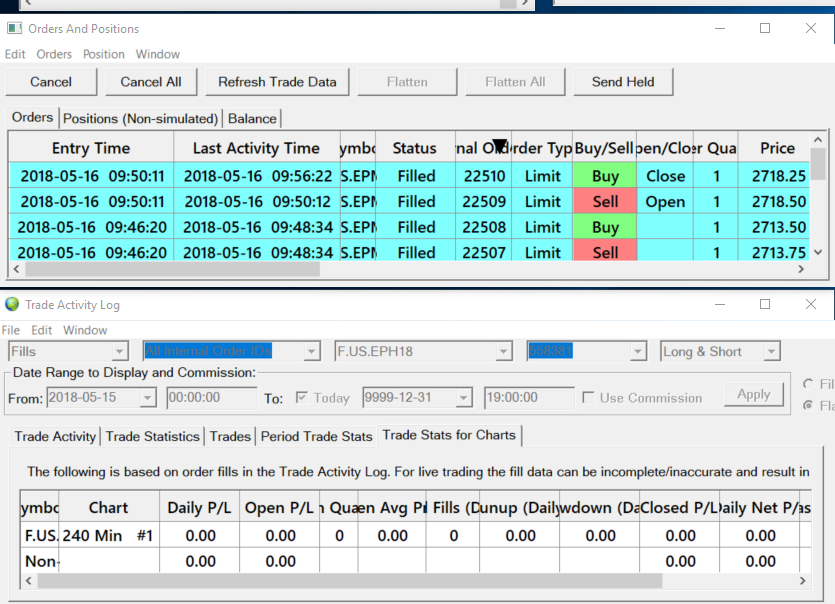
Task: Open the Long & Short dropdown
Action: click(x=770, y=351)
